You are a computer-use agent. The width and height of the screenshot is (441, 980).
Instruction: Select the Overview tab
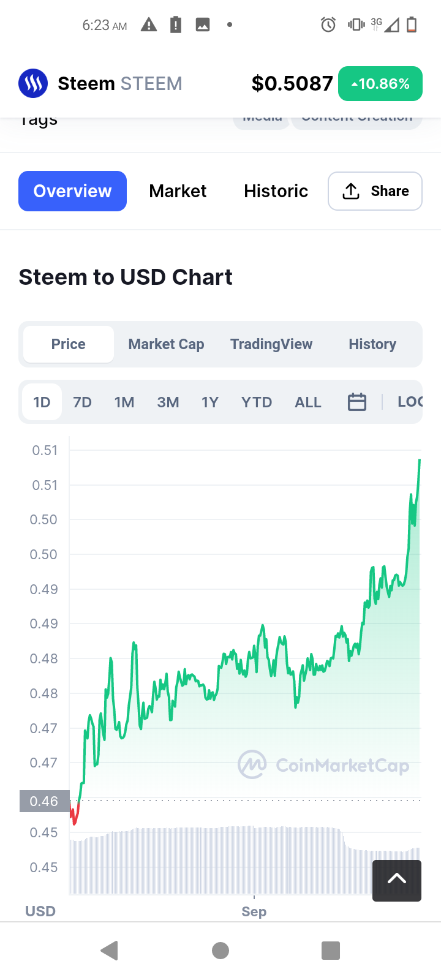pos(72,191)
